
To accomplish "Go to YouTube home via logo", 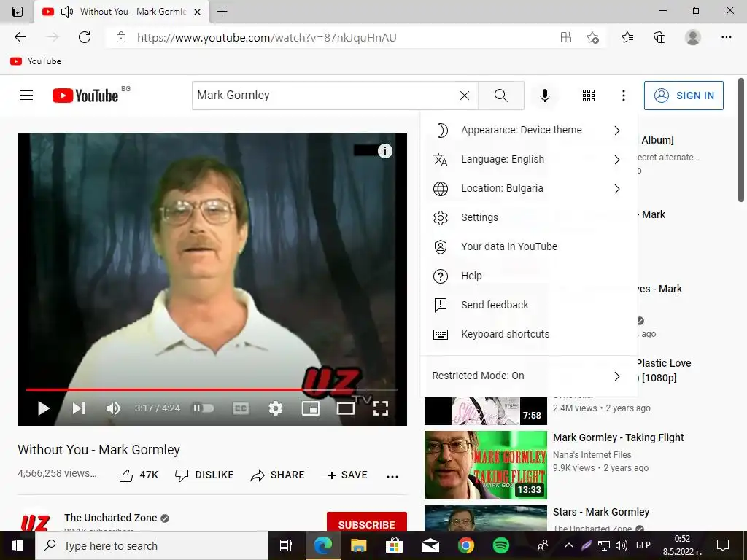I will pyautogui.click(x=85, y=96).
